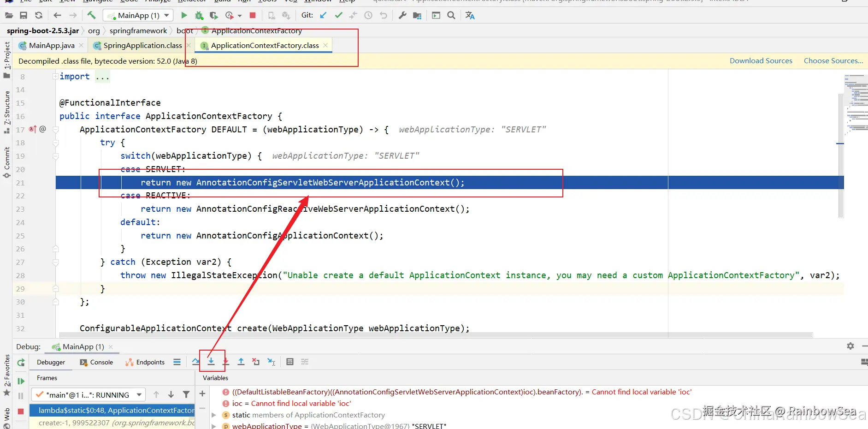Close the MainApp.java editor tab
This screenshot has width=868, height=429.
(81, 45)
